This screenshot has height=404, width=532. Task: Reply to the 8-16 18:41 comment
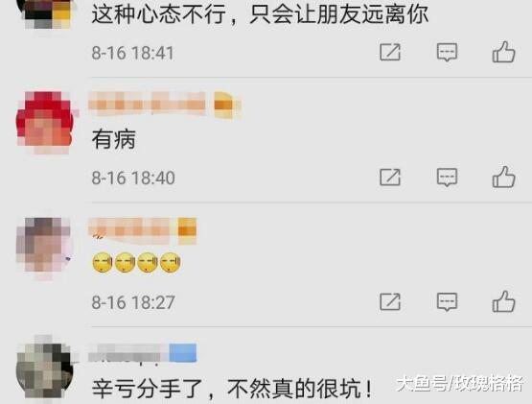(447, 53)
